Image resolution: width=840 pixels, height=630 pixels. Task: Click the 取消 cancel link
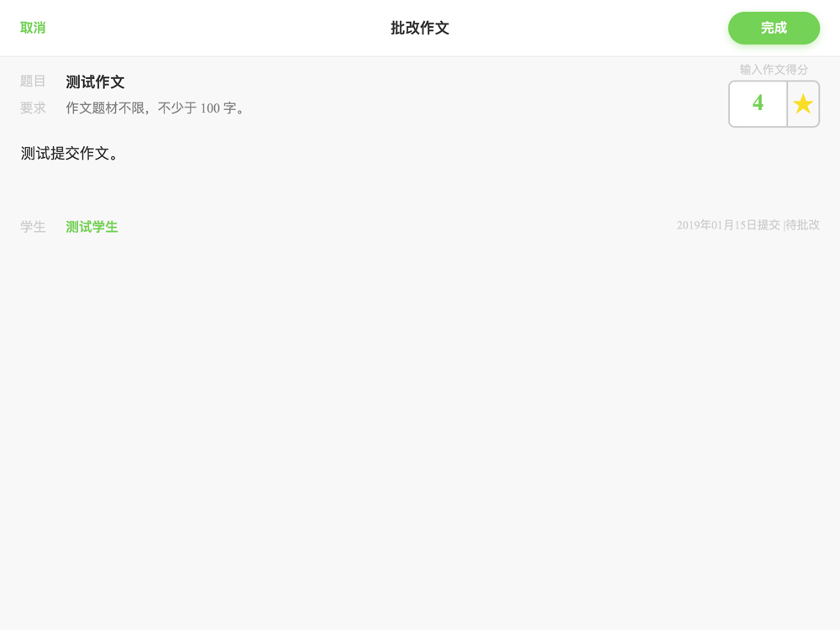click(33, 28)
